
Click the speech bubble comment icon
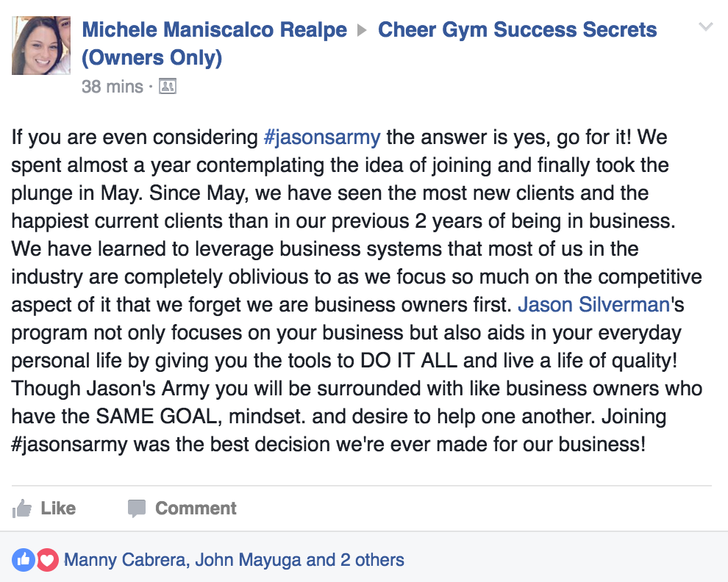click(x=137, y=509)
